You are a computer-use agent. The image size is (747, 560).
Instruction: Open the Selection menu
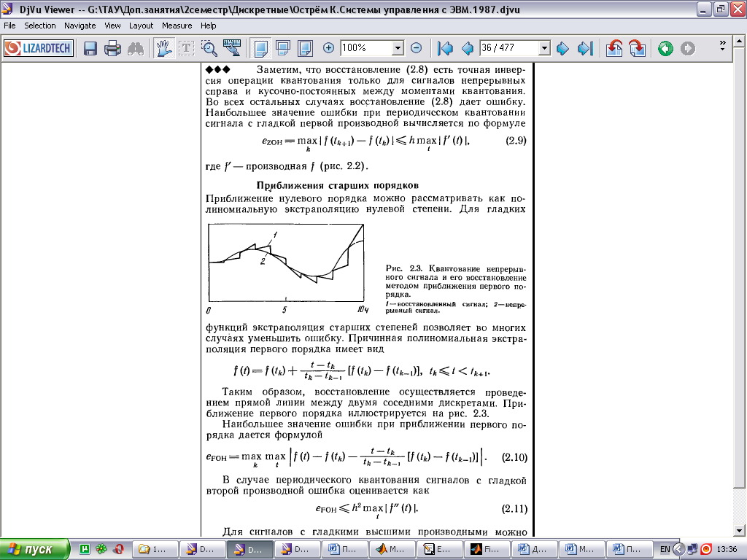pos(40,26)
